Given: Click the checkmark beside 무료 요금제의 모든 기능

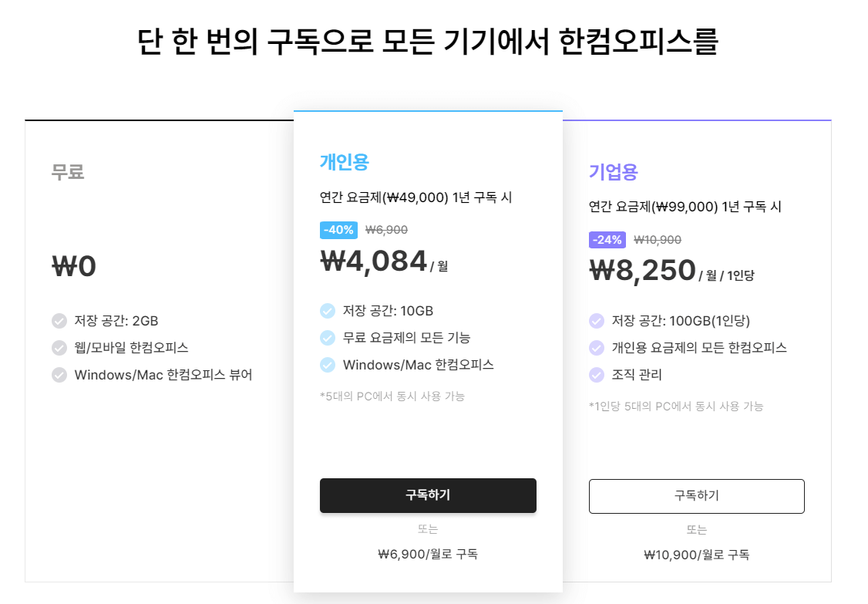Looking at the screenshot, I should pyautogui.click(x=328, y=337).
